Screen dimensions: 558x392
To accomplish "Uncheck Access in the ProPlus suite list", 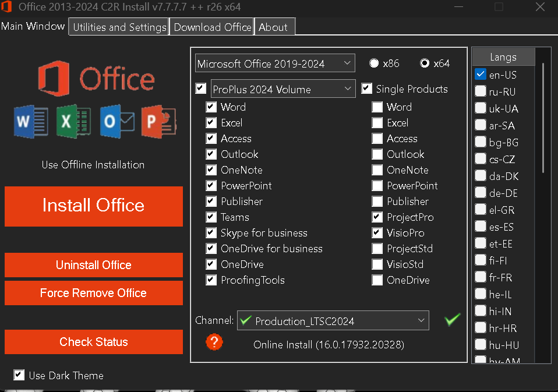I will 211,139.
